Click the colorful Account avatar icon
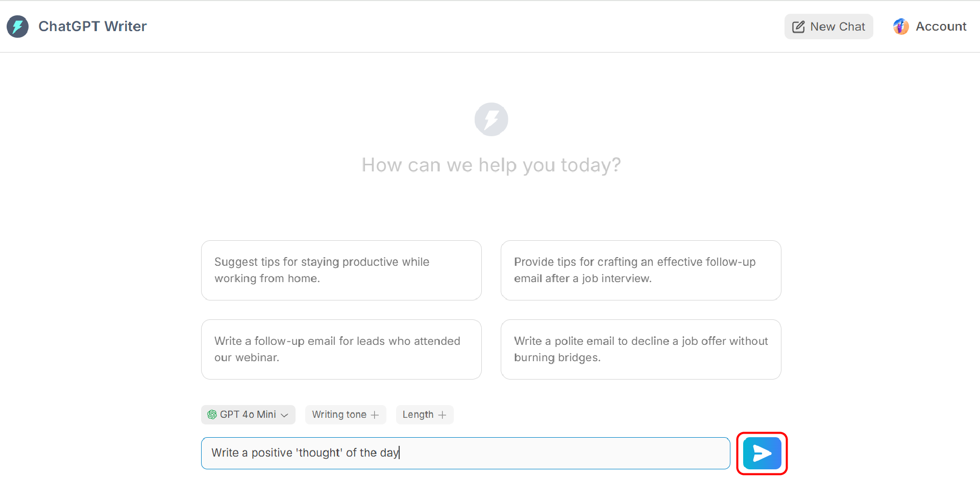Image resolution: width=980 pixels, height=478 pixels. (901, 27)
